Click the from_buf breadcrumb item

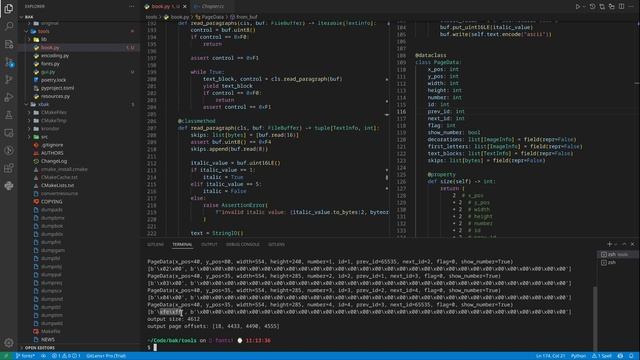tap(244, 17)
